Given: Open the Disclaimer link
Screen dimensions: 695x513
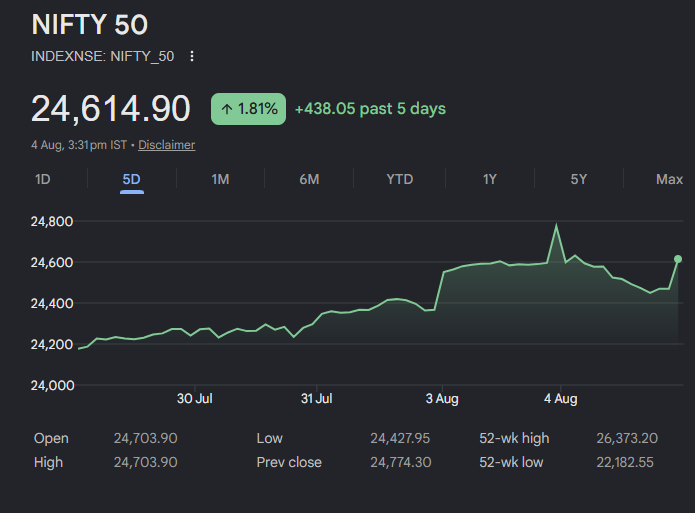Looking at the screenshot, I should (167, 145).
